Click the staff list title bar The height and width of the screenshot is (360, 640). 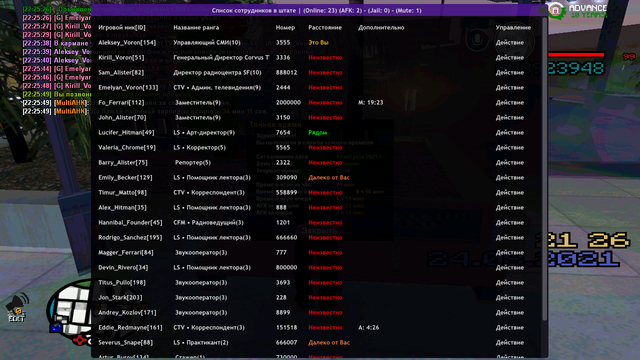tap(317, 11)
